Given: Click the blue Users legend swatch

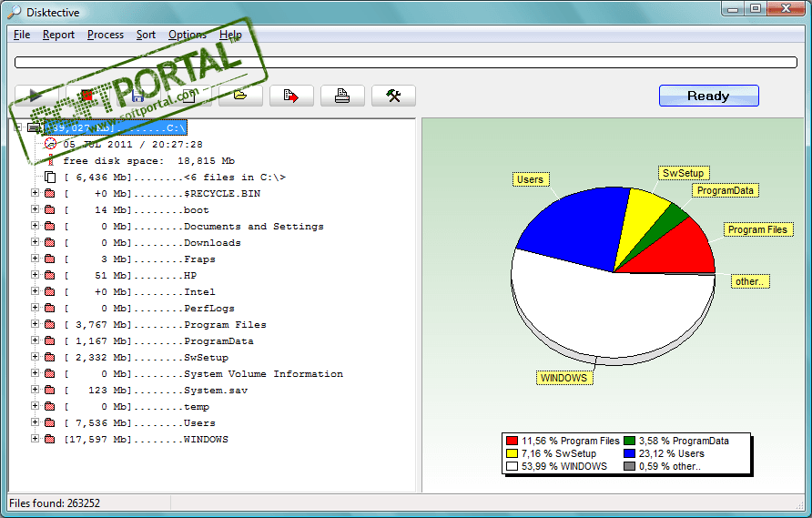Looking at the screenshot, I should [629, 453].
